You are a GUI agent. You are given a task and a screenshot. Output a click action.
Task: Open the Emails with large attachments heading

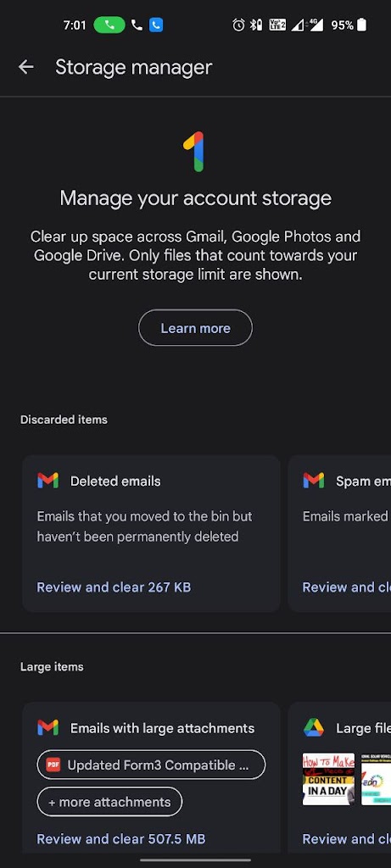pos(162,728)
